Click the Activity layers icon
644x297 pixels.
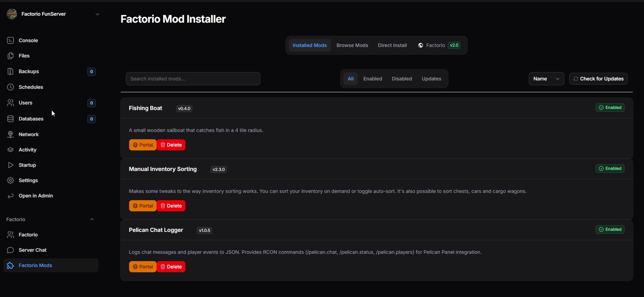click(x=10, y=150)
